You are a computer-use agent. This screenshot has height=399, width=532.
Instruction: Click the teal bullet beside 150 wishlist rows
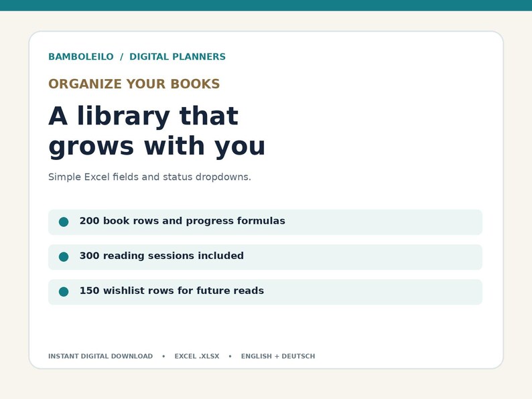[x=64, y=292]
